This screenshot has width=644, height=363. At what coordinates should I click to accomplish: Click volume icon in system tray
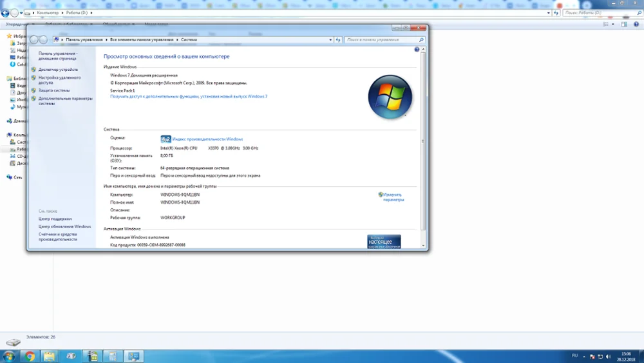pos(609,357)
